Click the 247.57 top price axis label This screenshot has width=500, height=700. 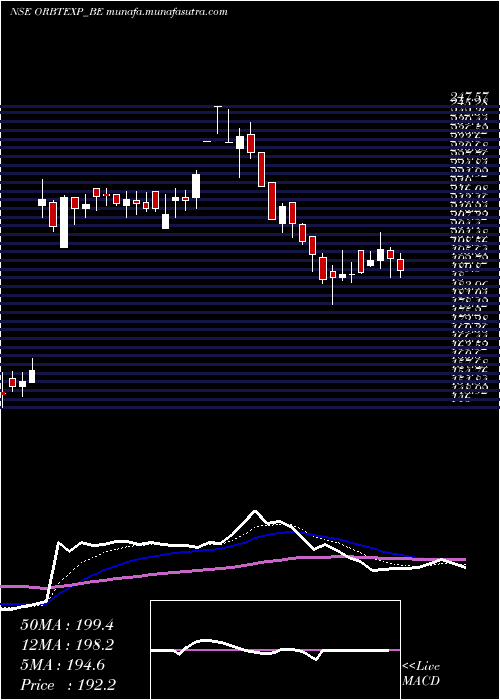(468, 96)
